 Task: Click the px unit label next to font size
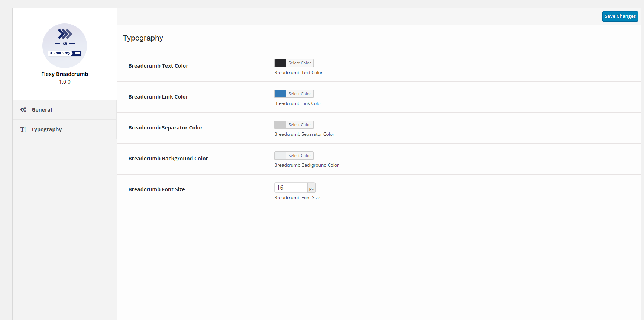click(311, 188)
